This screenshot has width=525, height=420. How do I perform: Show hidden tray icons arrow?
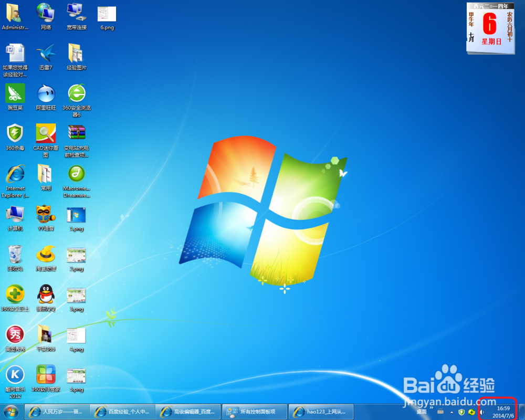(451, 412)
